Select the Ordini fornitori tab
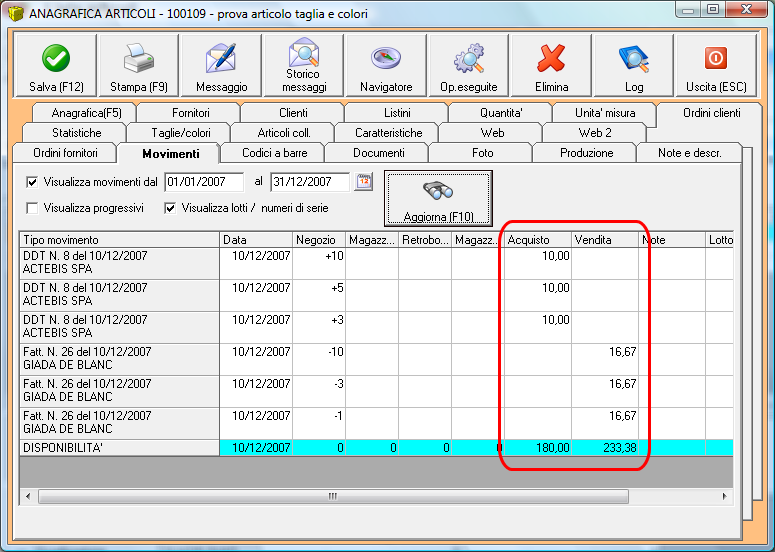Image resolution: width=775 pixels, height=552 pixels. 65,153
